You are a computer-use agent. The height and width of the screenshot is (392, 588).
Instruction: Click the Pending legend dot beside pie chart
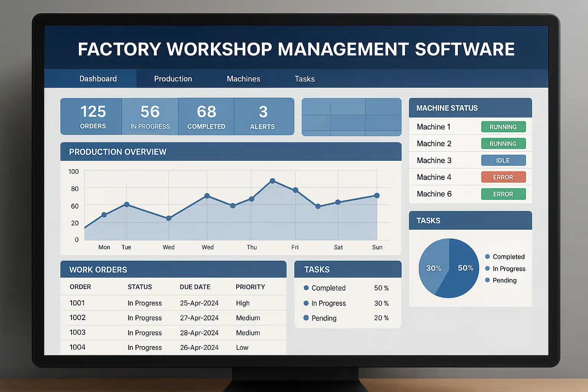(487, 280)
